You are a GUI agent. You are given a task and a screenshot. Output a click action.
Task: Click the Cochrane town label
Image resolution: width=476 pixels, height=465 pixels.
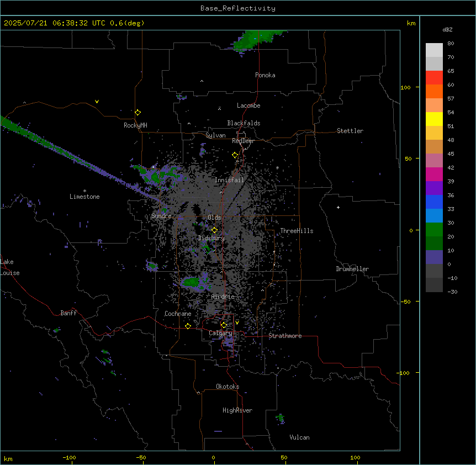coord(178,314)
